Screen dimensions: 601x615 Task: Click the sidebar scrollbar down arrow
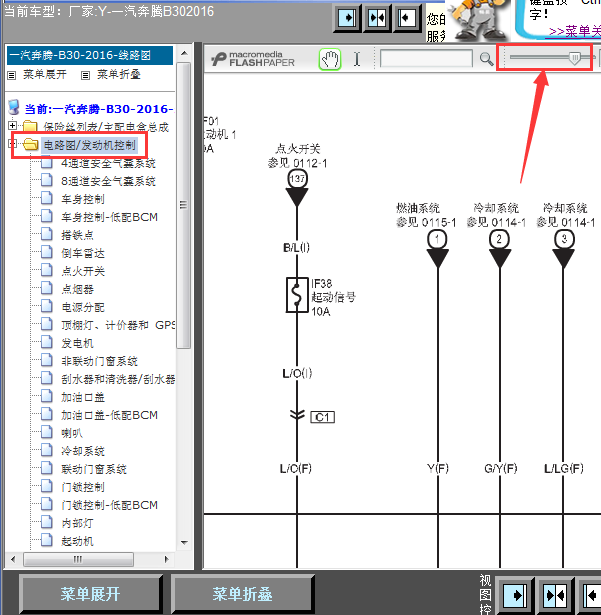tap(184, 543)
